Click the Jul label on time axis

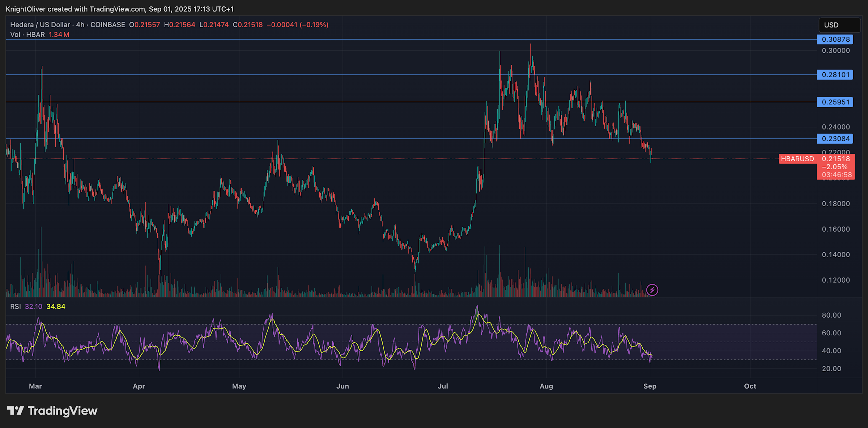tap(443, 386)
